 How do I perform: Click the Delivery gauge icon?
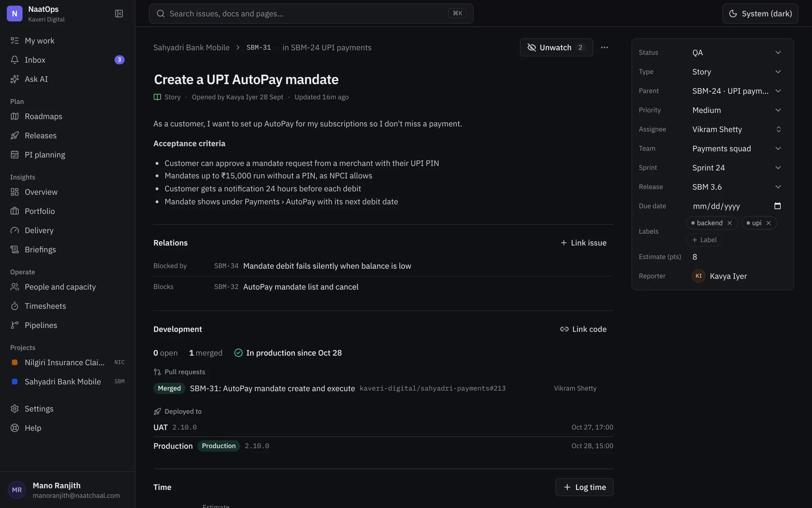click(x=15, y=230)
